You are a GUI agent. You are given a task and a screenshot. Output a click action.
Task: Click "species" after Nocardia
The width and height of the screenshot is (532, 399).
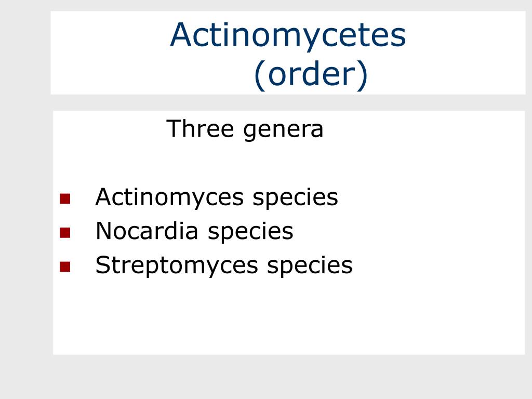coord(250,233)
